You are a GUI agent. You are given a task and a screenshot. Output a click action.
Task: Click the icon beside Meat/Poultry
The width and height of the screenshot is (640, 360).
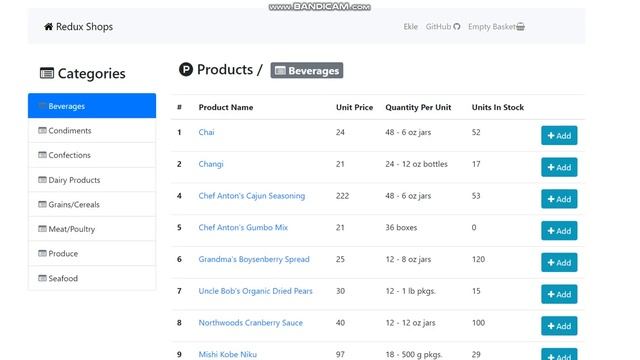coord(42,229)
